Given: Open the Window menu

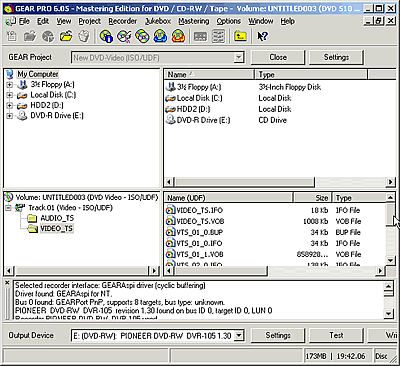Looking at the screenshot, I should (x=261, y=21).
